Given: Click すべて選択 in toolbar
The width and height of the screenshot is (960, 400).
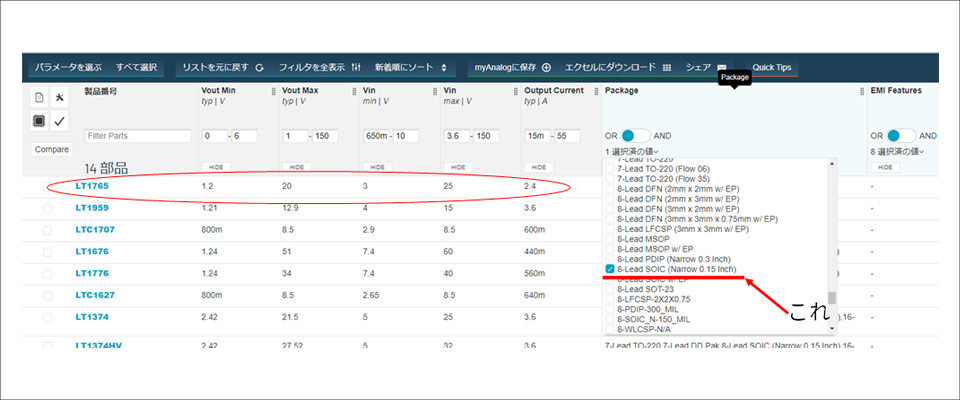Looking at the screenshot, I should point(137,67).
